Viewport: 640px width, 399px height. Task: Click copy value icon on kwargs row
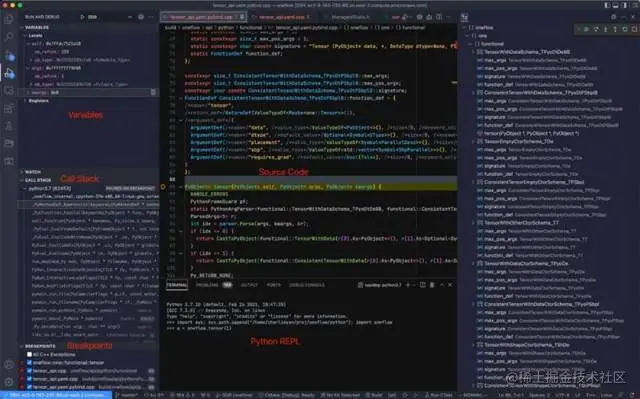pos(153,92)
